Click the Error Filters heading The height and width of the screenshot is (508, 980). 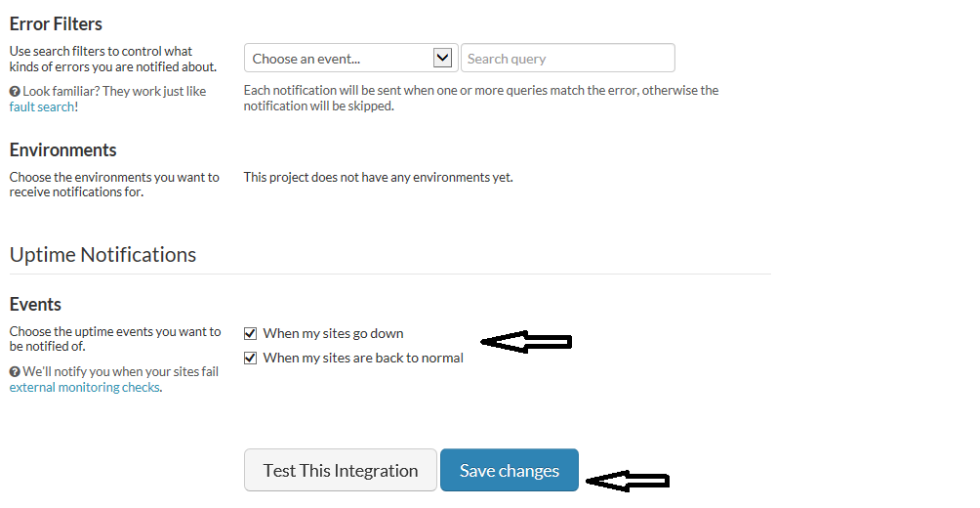tap(56, 23)
